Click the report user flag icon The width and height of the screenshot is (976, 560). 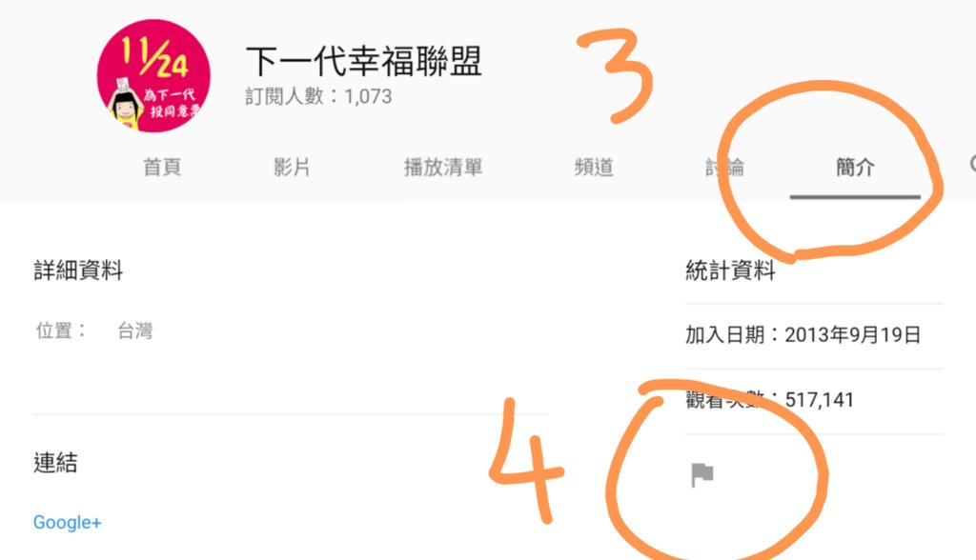pyautogui.click(x=702, y=475)
